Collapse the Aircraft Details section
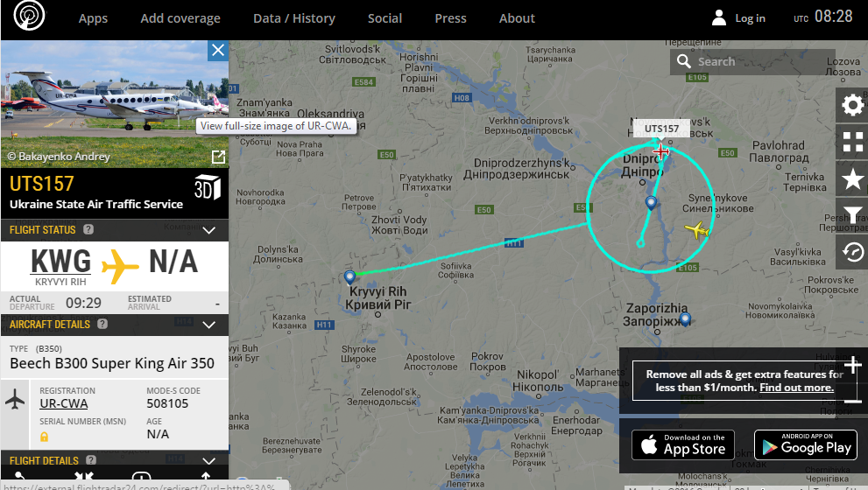The image size is (868, 490). pyautogui.click(x=208, y=325)
